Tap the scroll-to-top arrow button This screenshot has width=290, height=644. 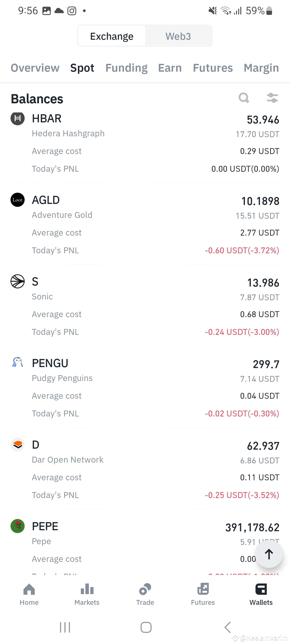(x=269, y=554)
